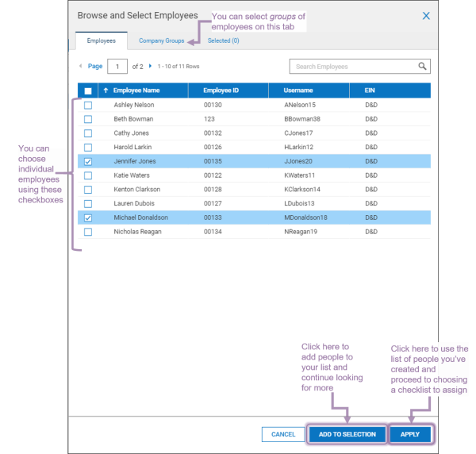This screenshot has height=454, width=476.
Task: Click the CANCEL button
Action: [283, 434]
